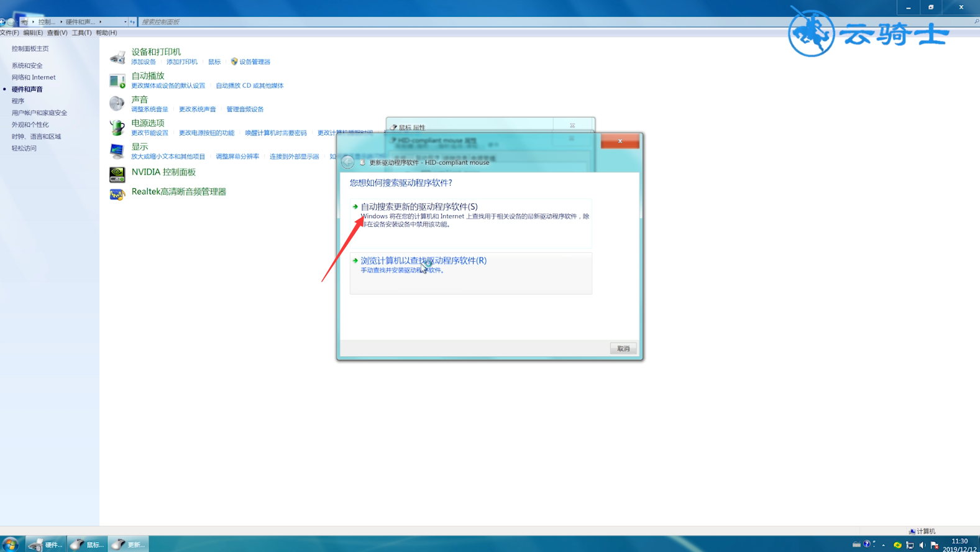Click the green 360 tray icon
The height and width of the screenshot is (552, 980).
coord(897,545)
